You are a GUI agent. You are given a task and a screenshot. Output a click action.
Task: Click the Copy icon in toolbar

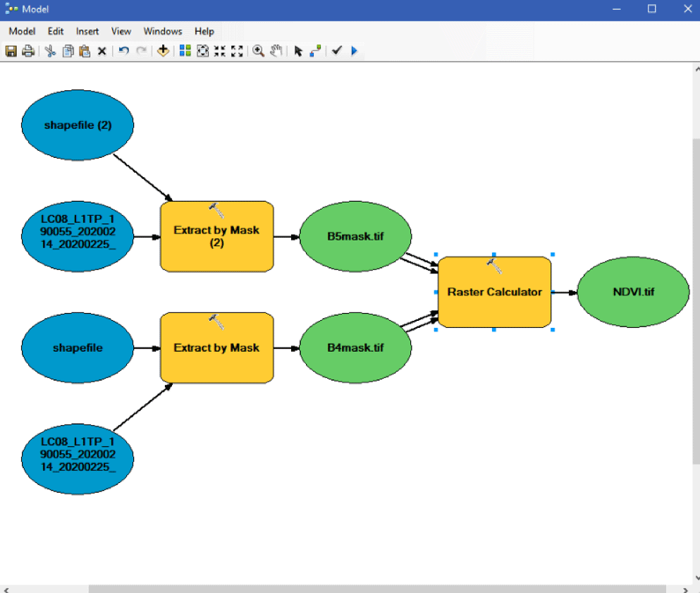[68, 51]
